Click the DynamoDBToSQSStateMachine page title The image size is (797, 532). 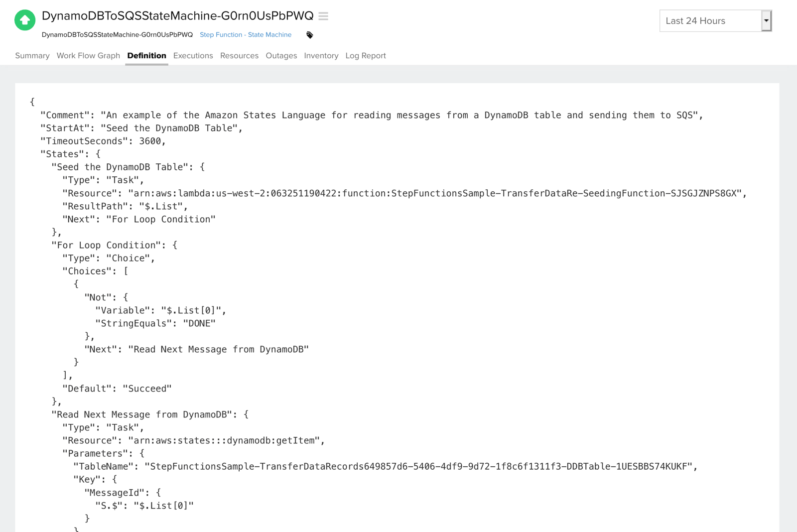coord(177,15)
